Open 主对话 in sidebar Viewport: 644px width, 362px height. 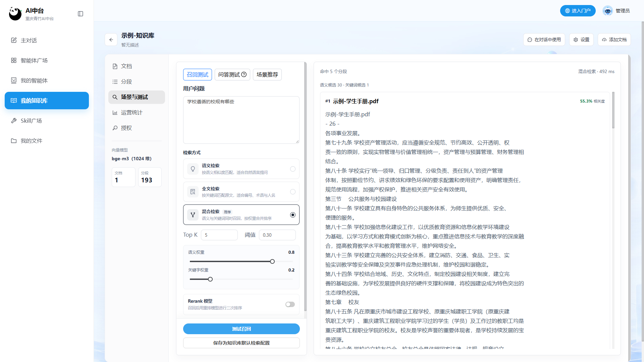pos(47,40)
